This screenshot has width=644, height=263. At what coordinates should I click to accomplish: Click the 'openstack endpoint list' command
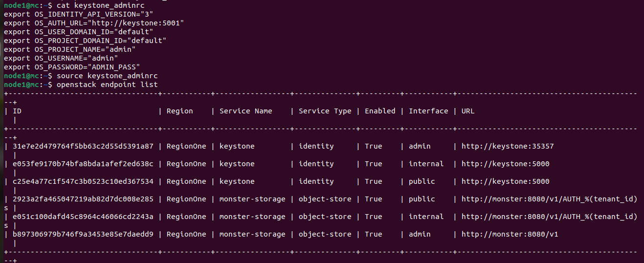pyautogui.click(x=107, y=85)
